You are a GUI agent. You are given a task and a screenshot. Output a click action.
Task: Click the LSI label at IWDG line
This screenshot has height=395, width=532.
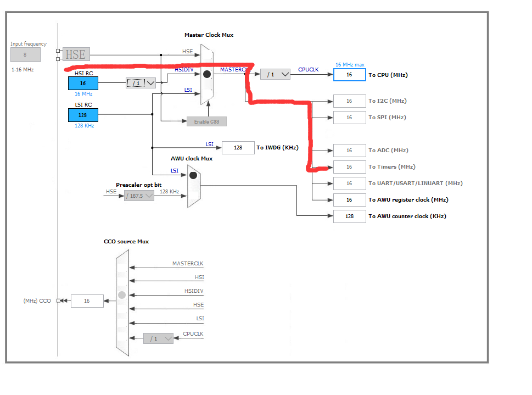pyautogui.click(x=210, y=144)
